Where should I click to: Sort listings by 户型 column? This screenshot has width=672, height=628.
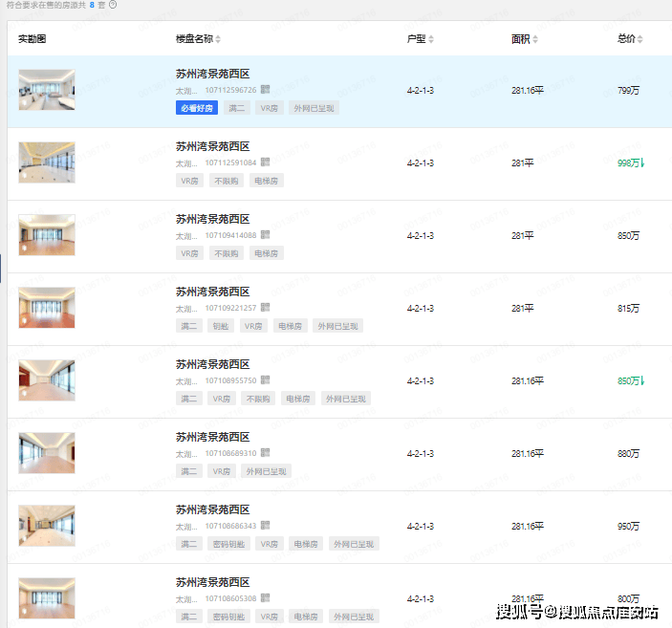tap(430, 39)
